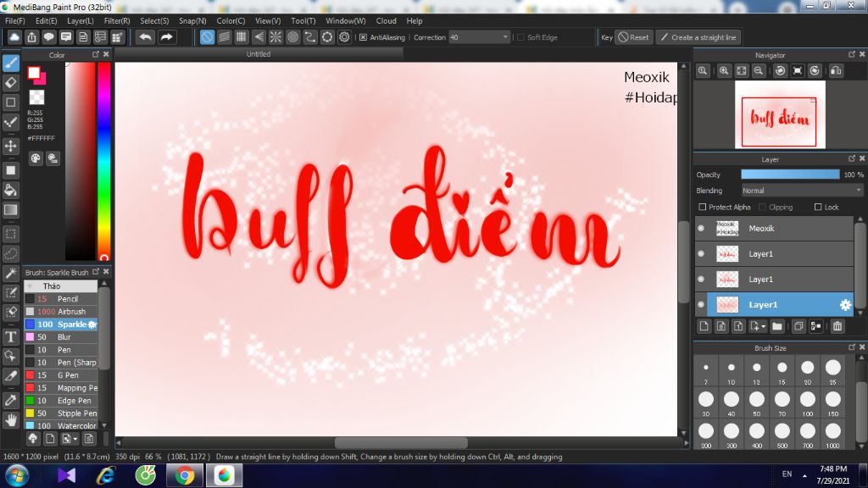Open add brush dropdown arrow
868x488 pixels.
point(75,439)
